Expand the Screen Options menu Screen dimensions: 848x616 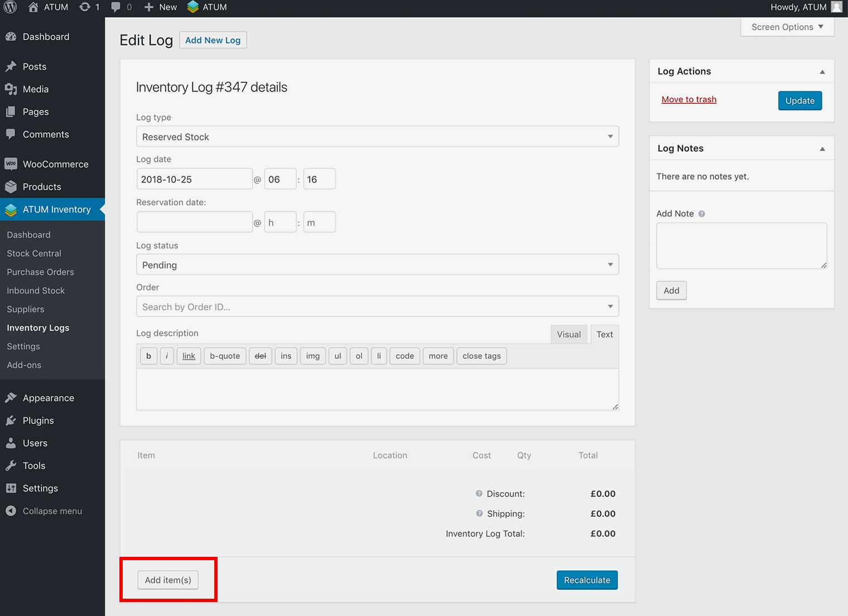[787, 27]
